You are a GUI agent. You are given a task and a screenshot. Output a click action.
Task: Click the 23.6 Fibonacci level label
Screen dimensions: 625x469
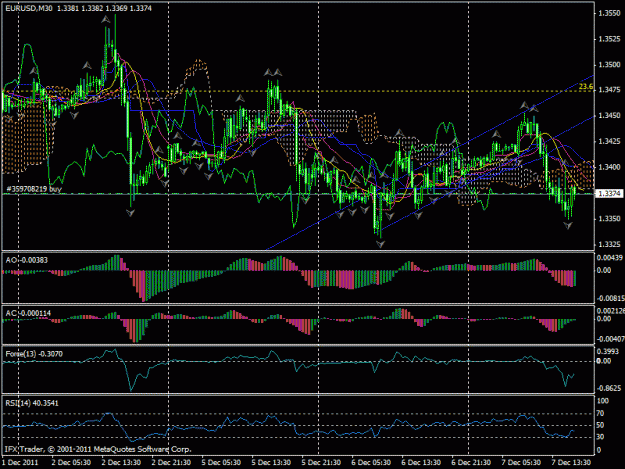coord(586,86)
